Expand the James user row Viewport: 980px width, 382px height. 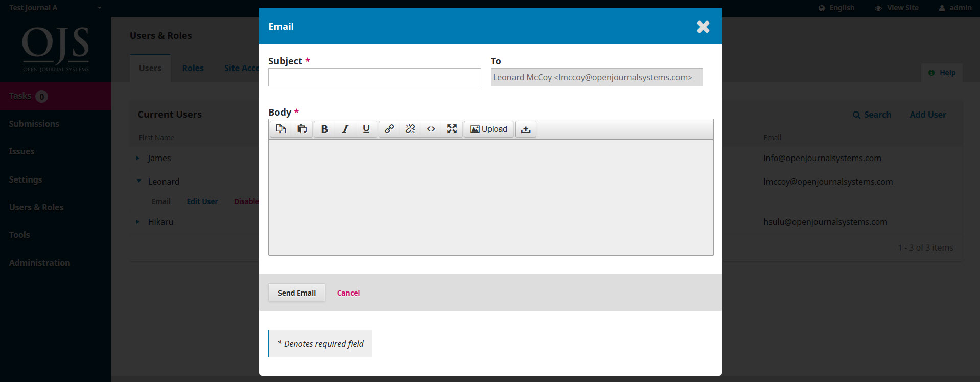(138, 158)
